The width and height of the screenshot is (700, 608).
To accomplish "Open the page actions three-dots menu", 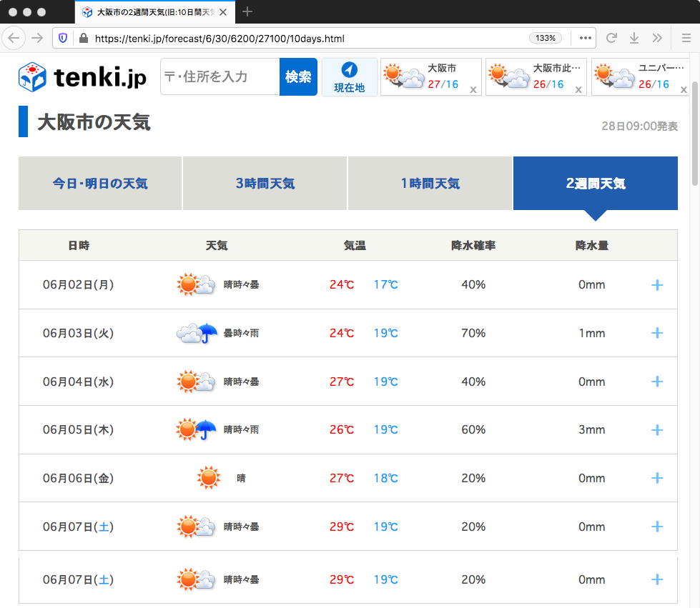I will (586, 38).
